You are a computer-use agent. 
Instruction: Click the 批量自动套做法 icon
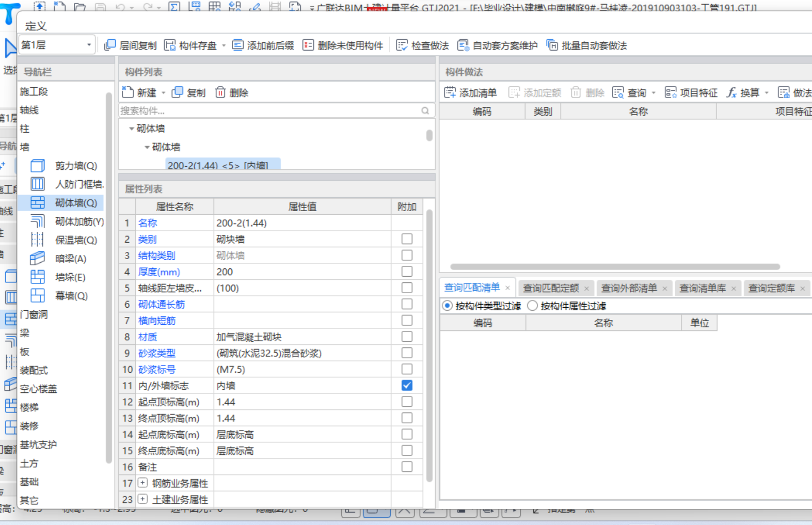(552, 45)
